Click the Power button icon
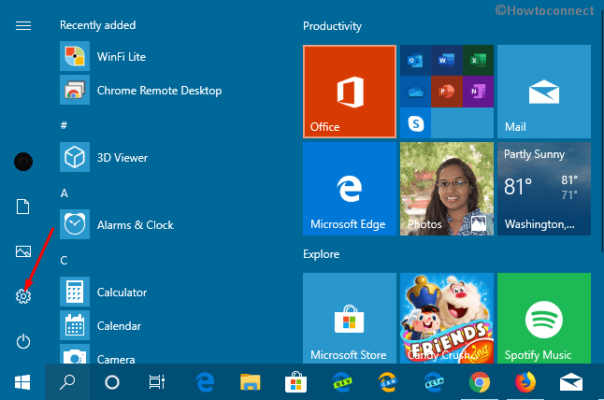Viewport: 604px width, 400px height. 23,341
